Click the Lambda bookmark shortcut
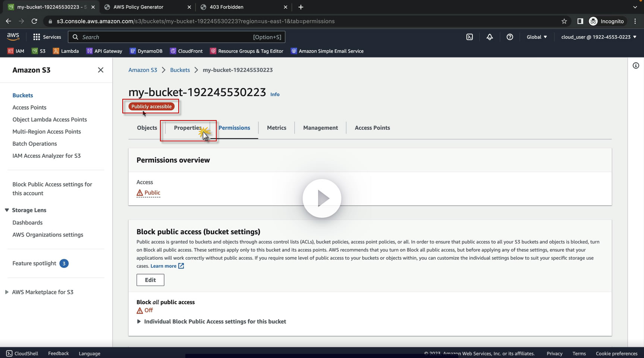 pos(66,51)
